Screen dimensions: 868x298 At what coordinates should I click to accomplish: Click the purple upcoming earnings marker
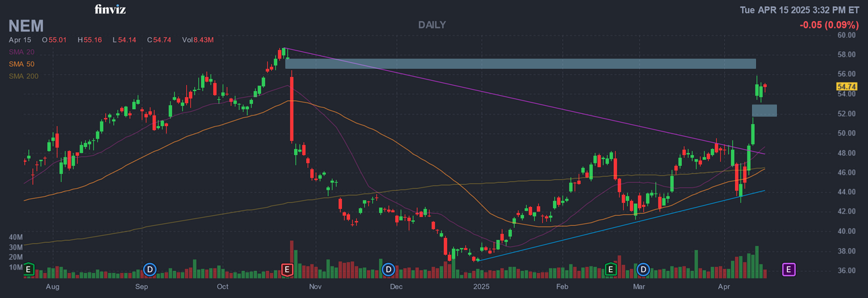point(788,270)
